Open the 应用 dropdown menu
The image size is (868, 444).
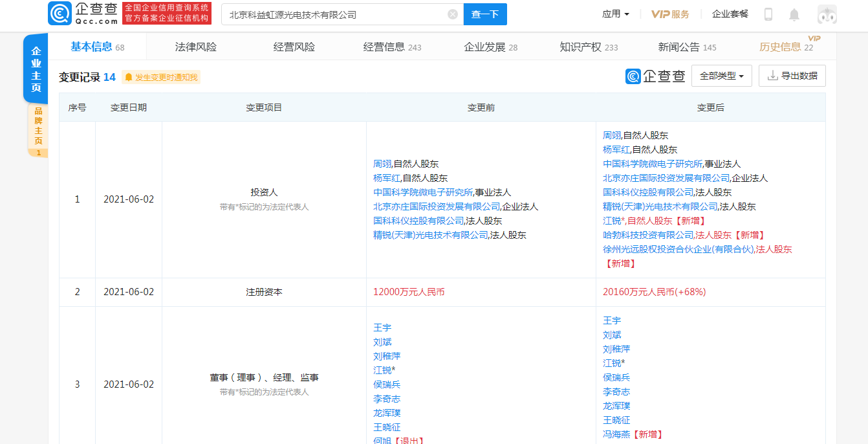616,14
